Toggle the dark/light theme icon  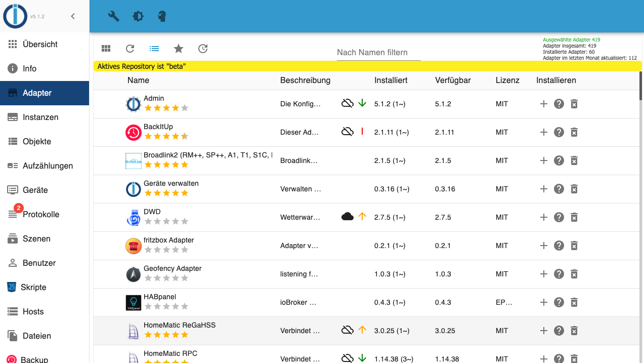[x=138, y=16]
